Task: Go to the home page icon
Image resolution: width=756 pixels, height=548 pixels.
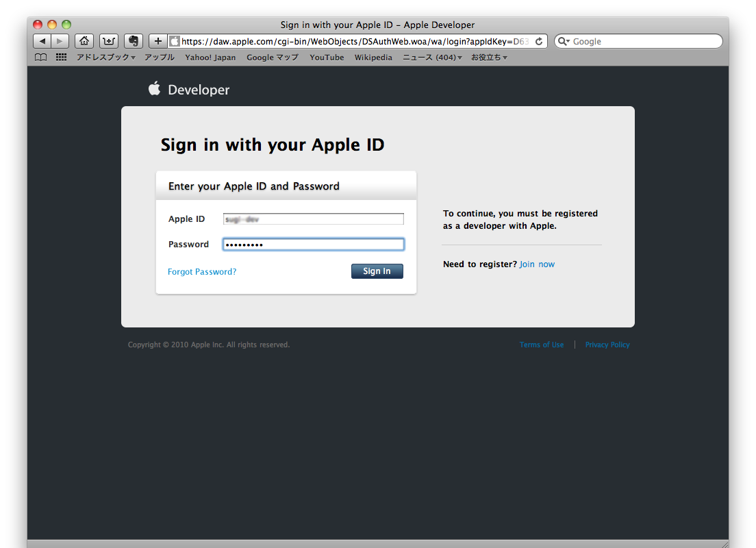Action: [84, 41]
